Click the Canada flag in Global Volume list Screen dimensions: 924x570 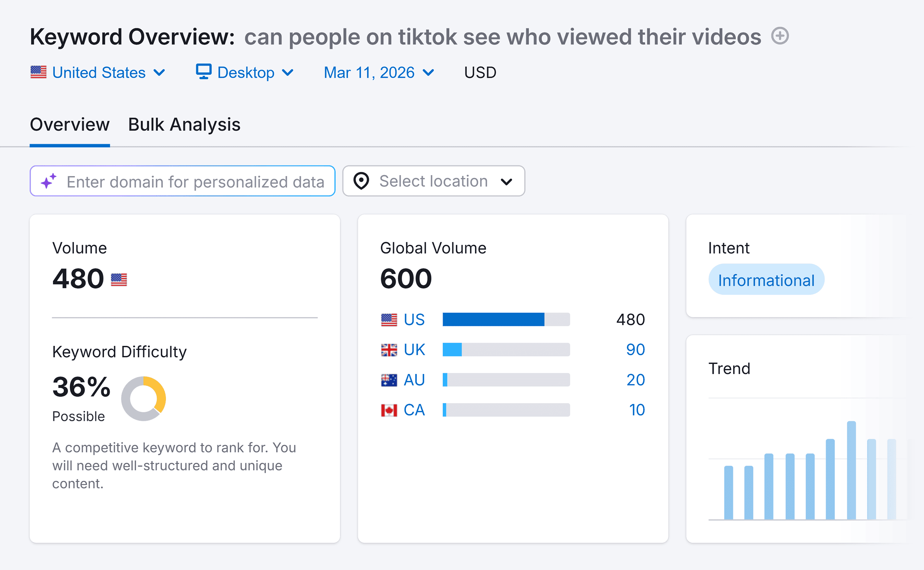389,410
